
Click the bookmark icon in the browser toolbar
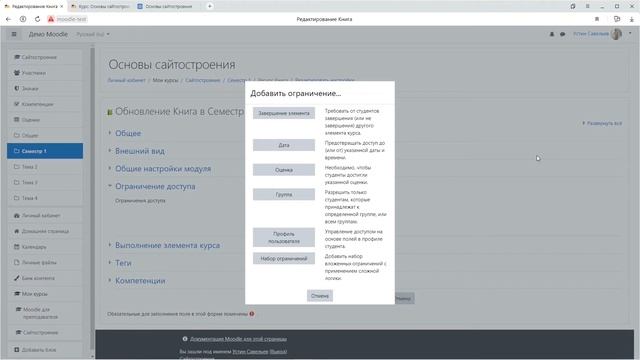(x=597, y=19)
